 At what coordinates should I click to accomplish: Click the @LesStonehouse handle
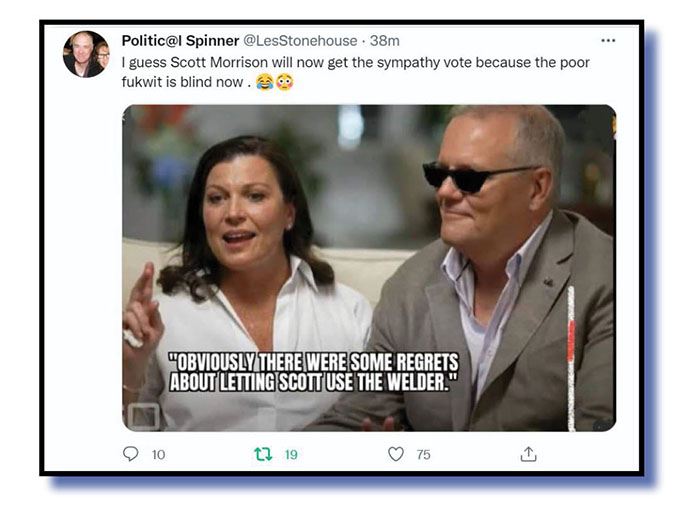[x=302, y=41]
